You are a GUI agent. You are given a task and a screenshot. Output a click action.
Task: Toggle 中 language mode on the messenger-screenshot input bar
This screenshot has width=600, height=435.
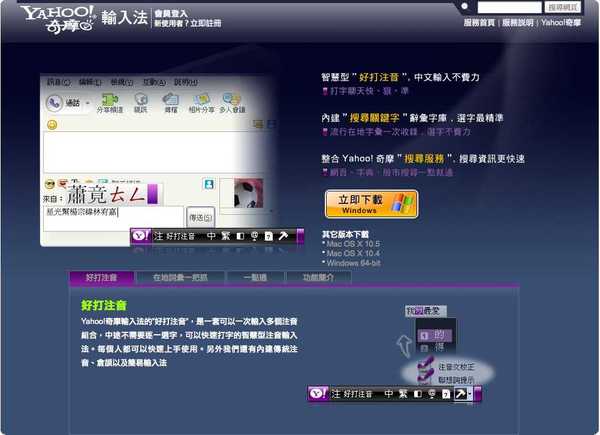[x=211, y=236]
